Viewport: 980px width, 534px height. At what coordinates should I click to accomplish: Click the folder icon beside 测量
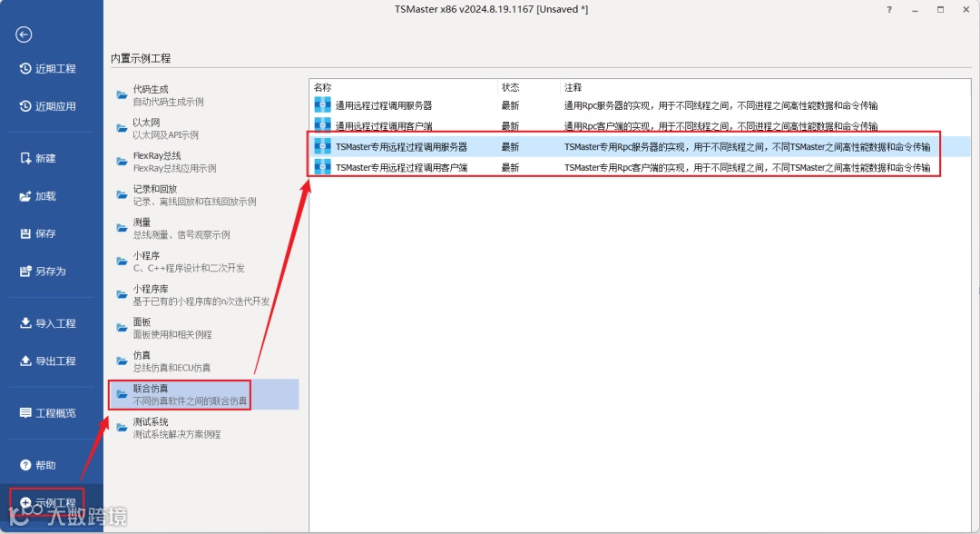122,228
